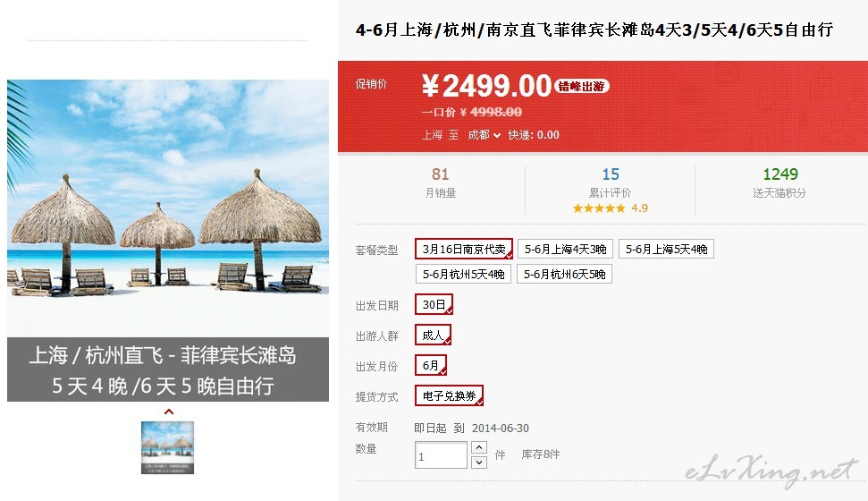Choose the 5-6月上海4天3晚 package
868x501 pixels.
[565, 250]
